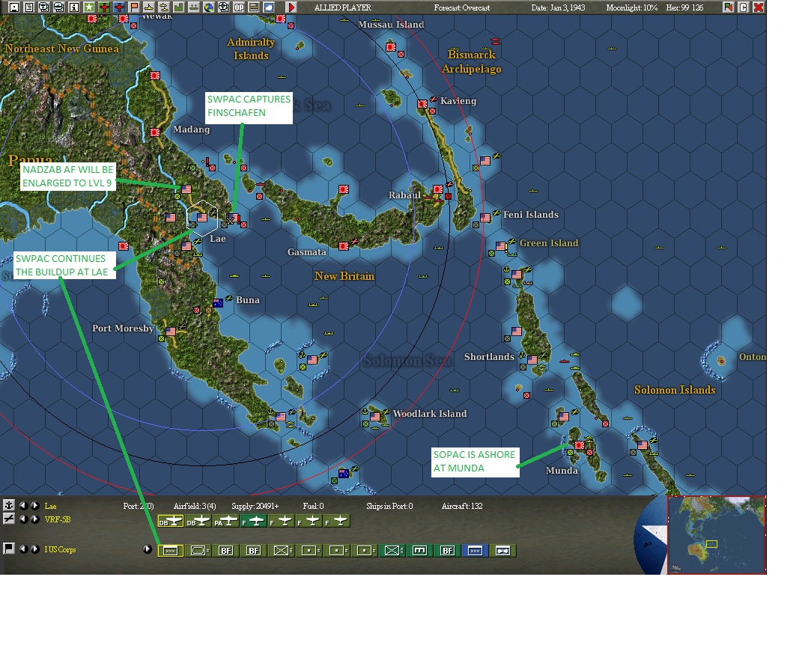
Task: Click the crosshair target toolbar icon
Action: (224, 7)
